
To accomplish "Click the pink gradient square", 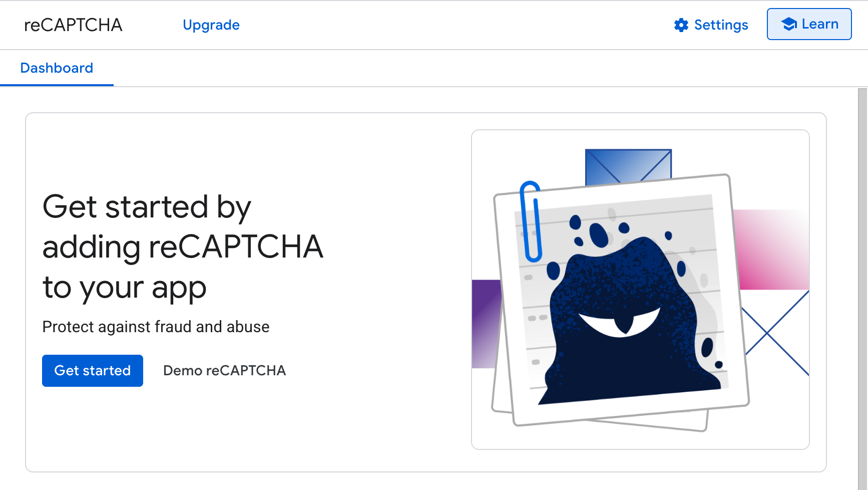I will tap(772, 250).
